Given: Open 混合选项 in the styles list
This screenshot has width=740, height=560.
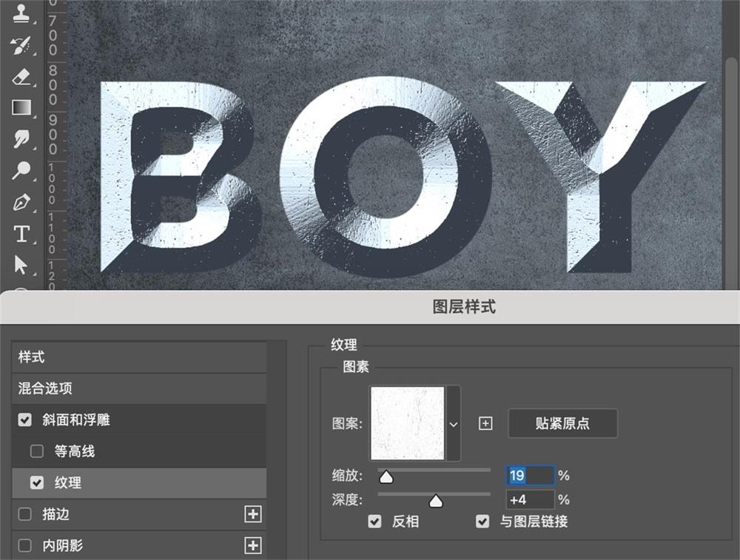Looking at the screenshot, I should click(139, 388).
